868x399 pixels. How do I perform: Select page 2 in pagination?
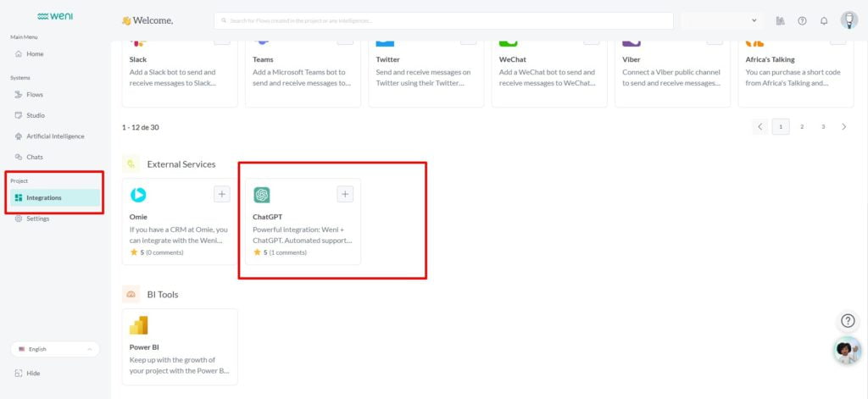(x=802, y=127)
